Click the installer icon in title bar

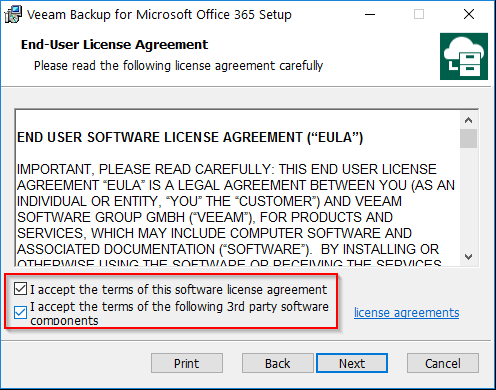pyautogui.click(x=13, y=15)
